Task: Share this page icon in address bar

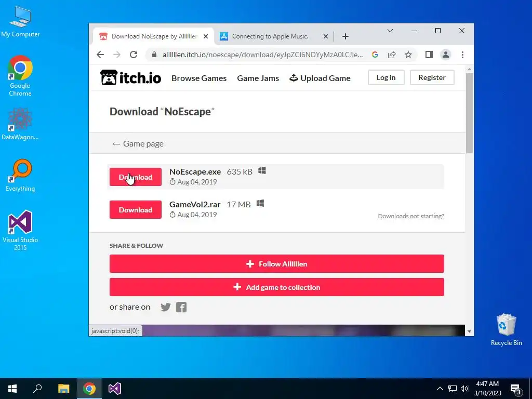Action: (392, 55)
